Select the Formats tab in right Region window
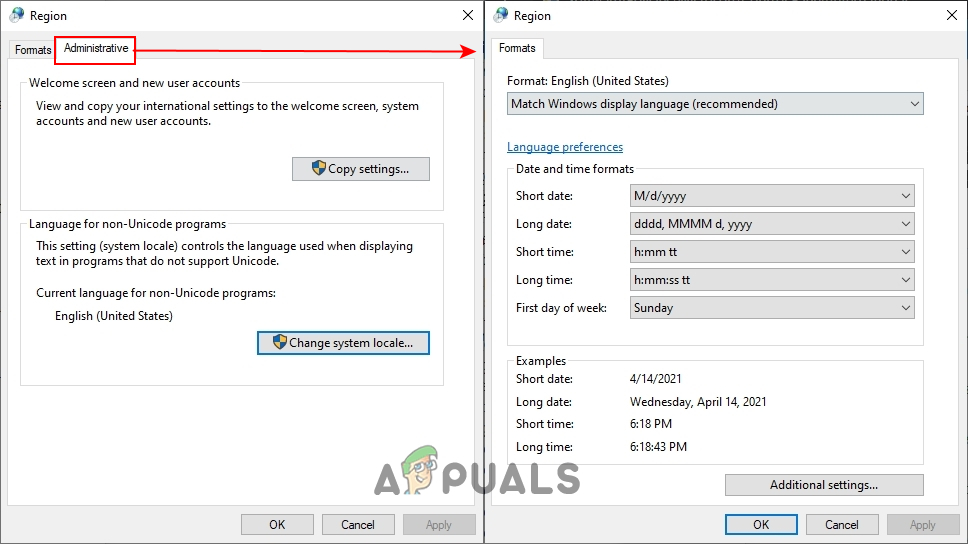The image size is (968, 544). [517, 48]
